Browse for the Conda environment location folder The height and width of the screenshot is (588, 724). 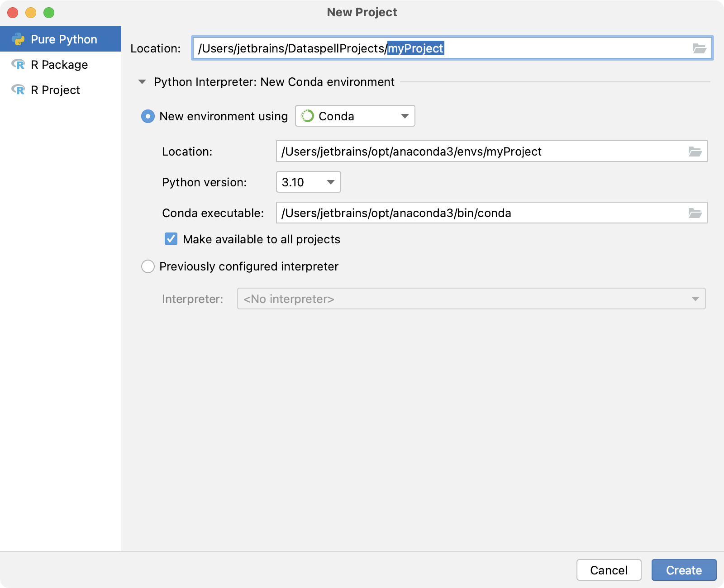click(695, 152)
